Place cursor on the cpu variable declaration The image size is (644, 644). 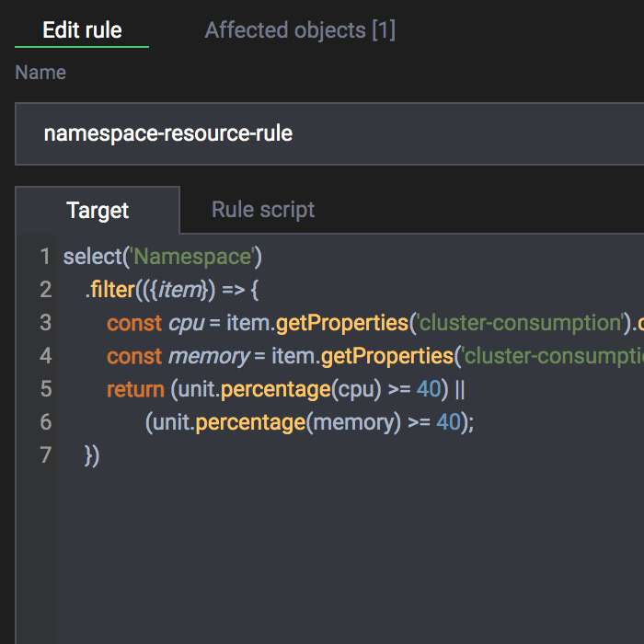click(x=186, y=323)
